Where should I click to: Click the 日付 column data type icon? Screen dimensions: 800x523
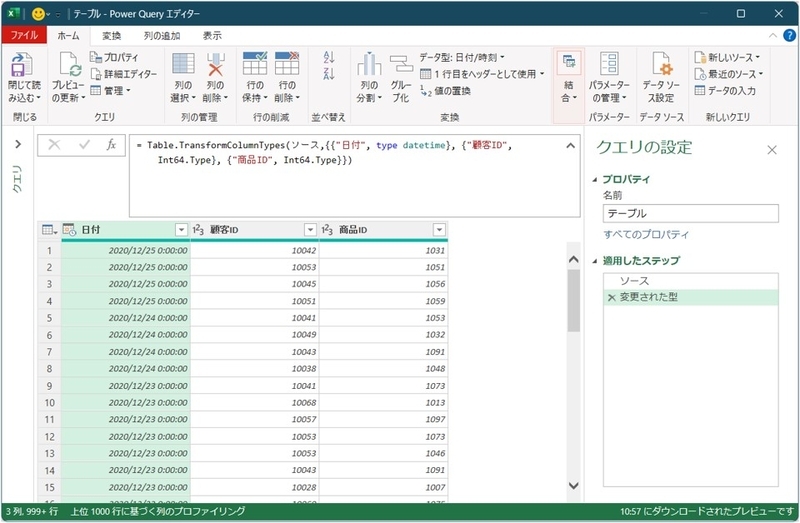69,230
